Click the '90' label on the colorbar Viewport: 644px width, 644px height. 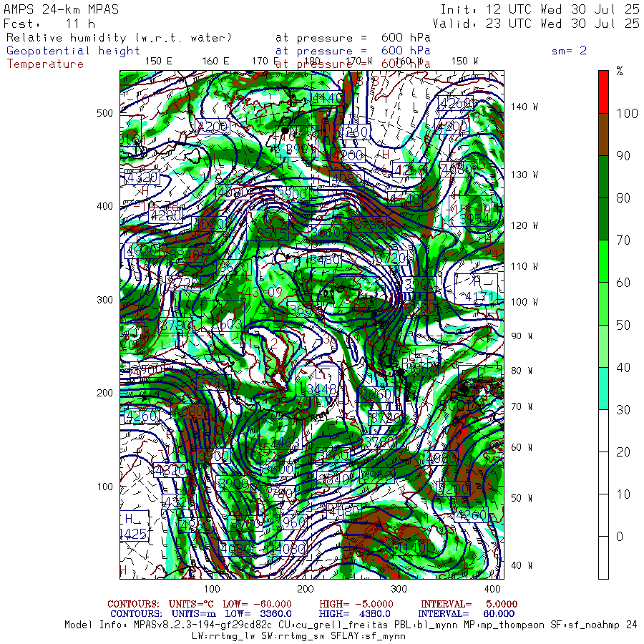pos(623,156)
